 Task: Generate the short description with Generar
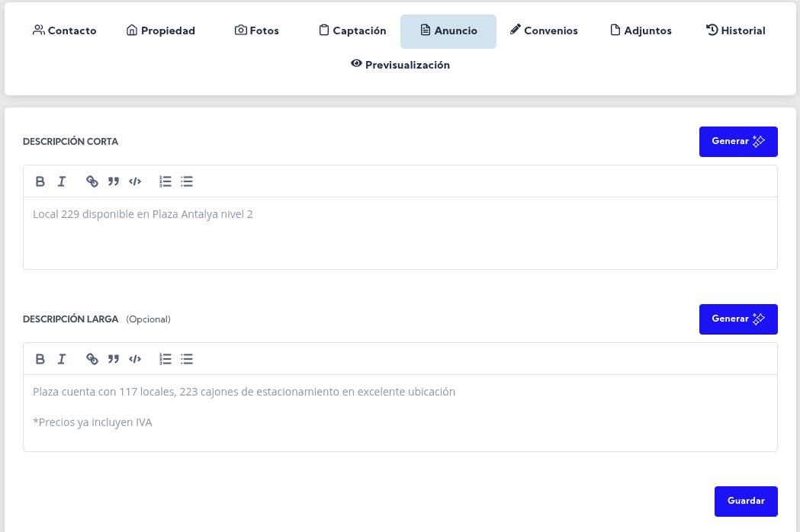click(737, 142)
